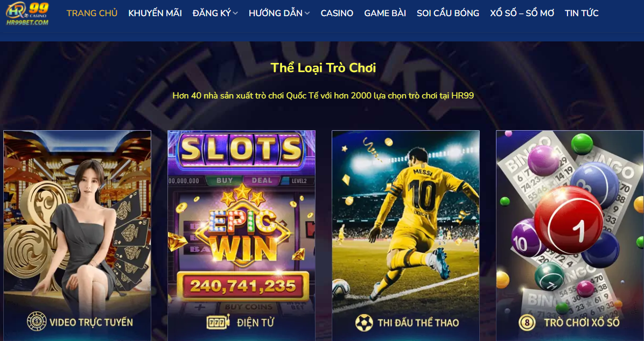Open the Trò Chơi Xổ Số link
The image size is (644, 341).
(582, 323)
